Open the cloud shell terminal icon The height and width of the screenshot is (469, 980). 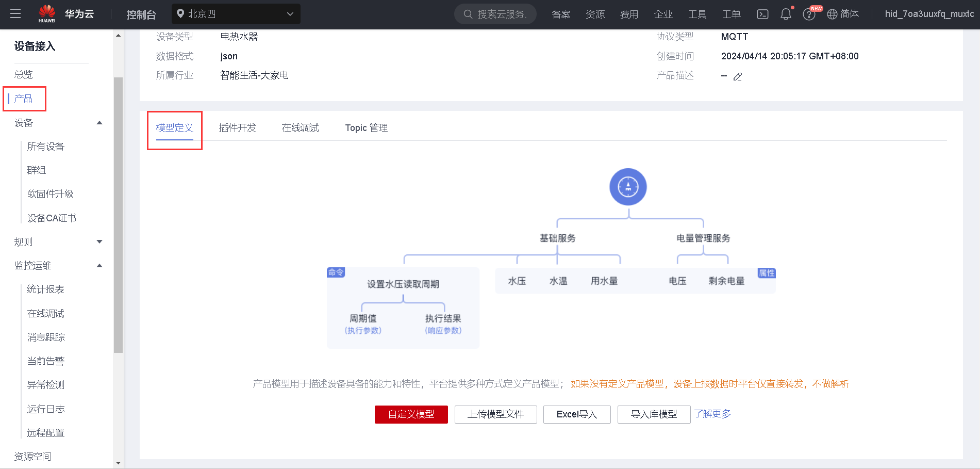point(762,14)
